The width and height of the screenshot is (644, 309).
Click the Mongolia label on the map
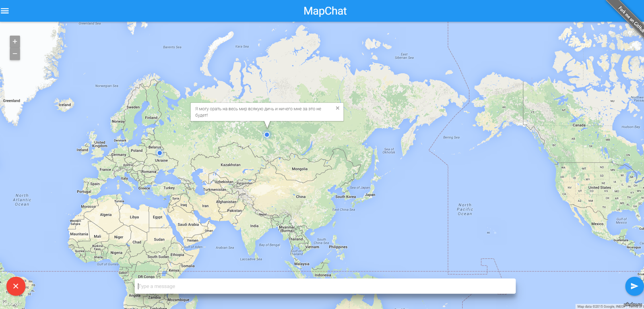pos(299,169)
